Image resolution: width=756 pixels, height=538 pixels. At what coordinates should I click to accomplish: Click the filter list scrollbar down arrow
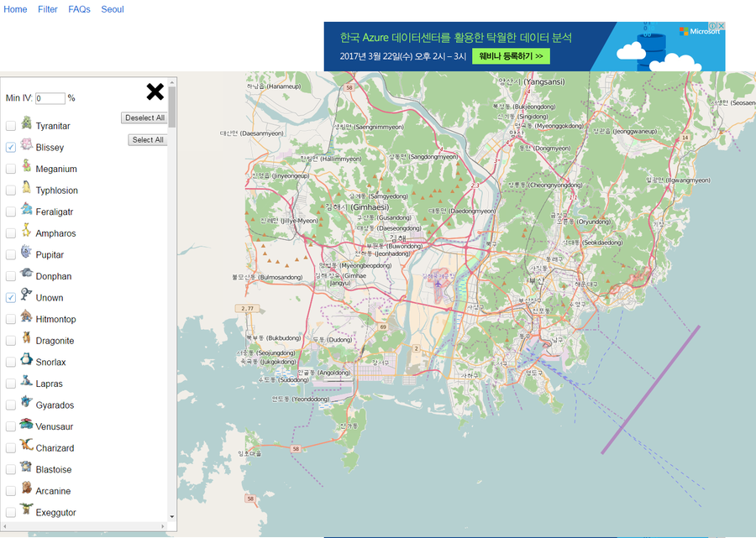(x=172, y=516)
